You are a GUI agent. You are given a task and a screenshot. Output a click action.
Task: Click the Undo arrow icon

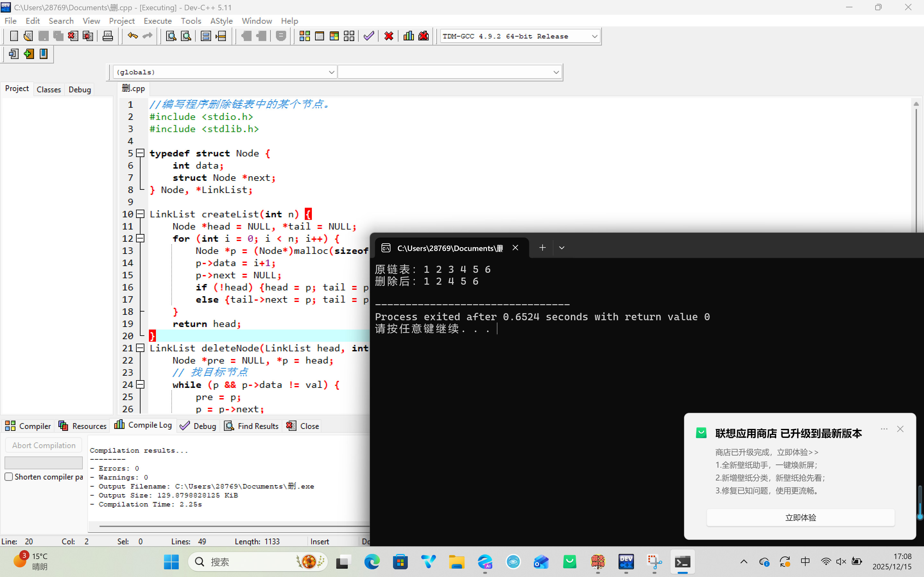[x=133, y=36]
